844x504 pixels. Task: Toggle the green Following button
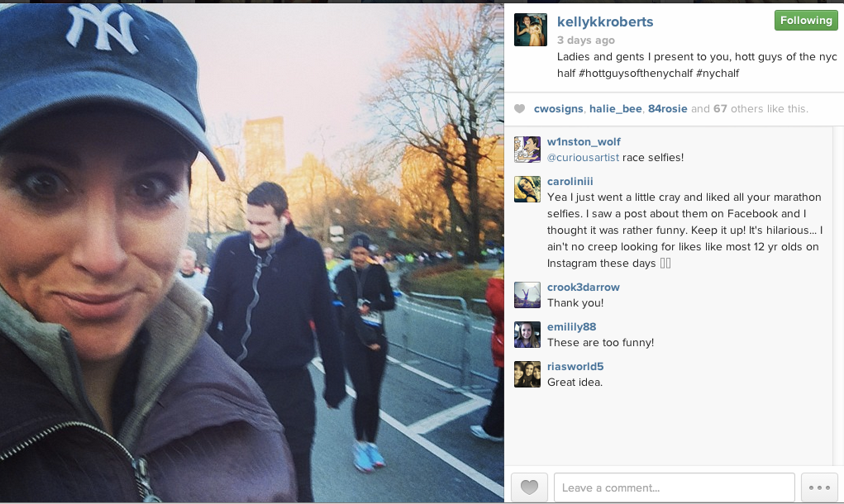806,21
